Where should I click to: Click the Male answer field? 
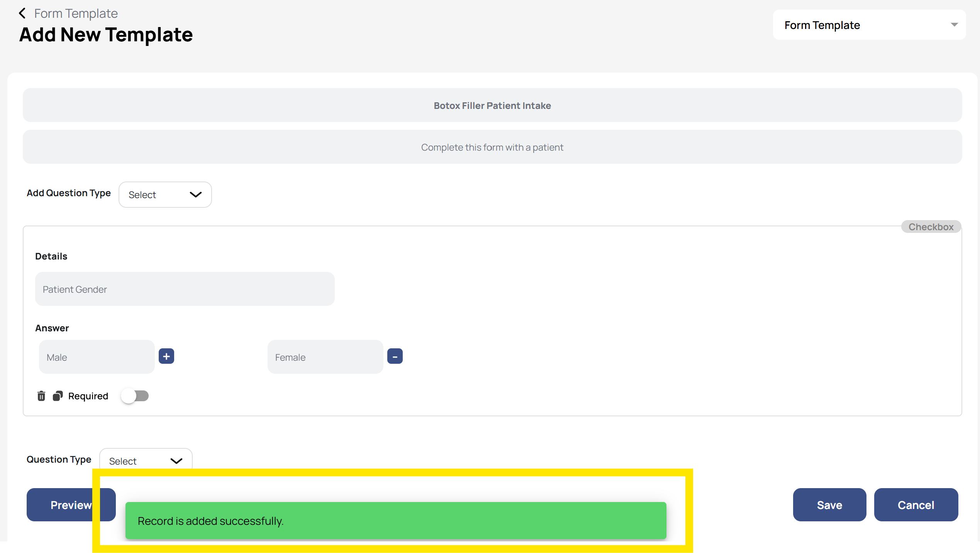click(x=97, y=357)
